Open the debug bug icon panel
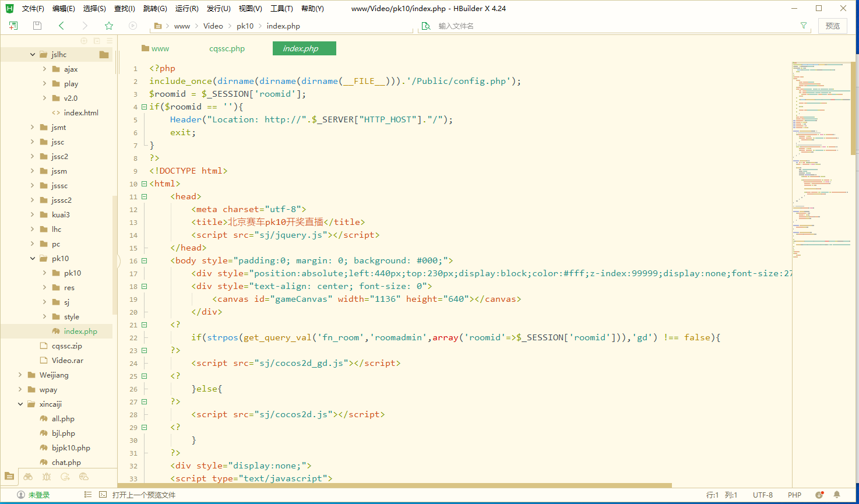 click(x=47, y=477)
